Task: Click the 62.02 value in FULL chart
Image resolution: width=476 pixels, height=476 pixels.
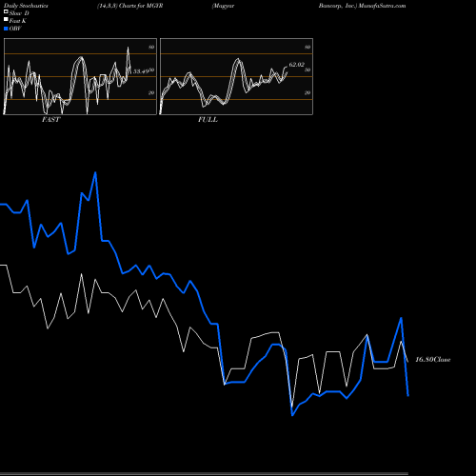Action: tap(297, 65)
